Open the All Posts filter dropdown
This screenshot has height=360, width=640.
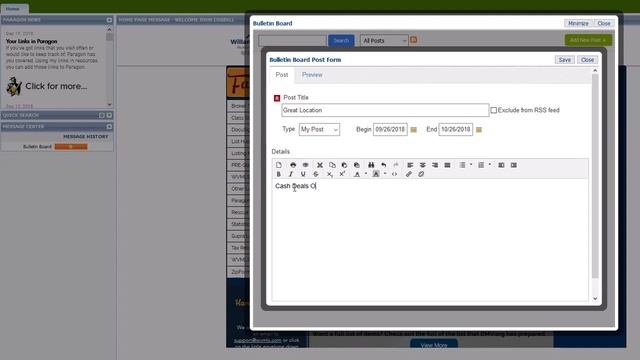coord(384,40)
